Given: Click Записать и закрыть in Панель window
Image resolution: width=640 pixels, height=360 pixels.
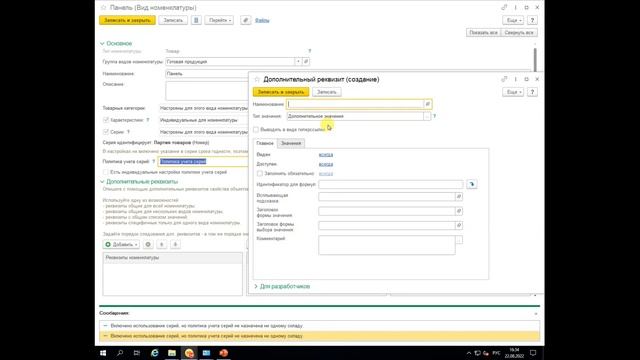Looking at the screenshot, I should (127, 20).
